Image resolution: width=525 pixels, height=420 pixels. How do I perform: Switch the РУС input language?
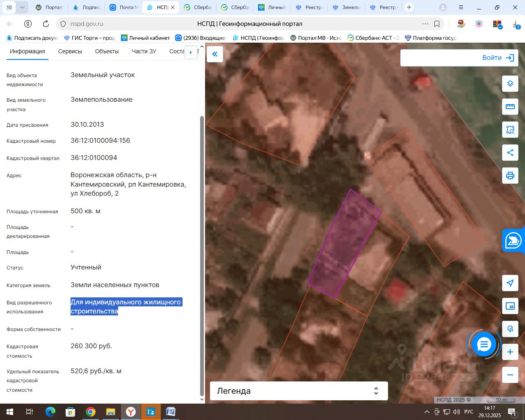point(469,411)
